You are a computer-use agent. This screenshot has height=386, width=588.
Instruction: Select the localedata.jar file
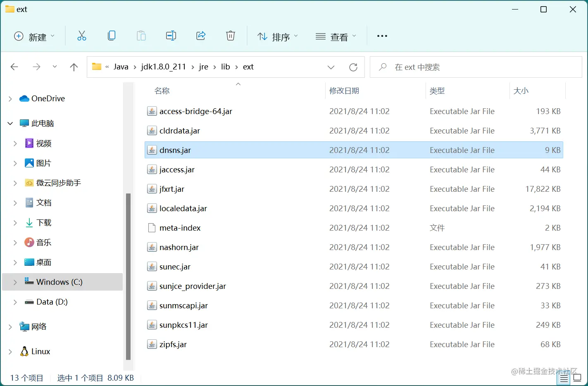(354, 208)
